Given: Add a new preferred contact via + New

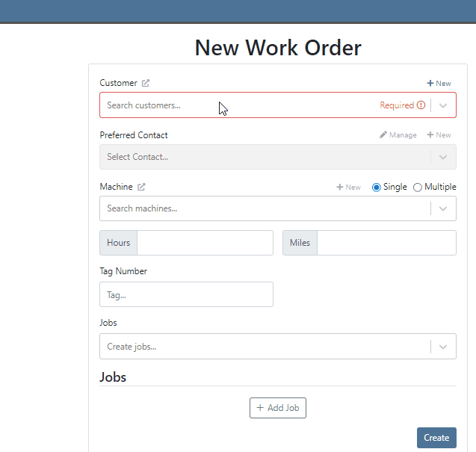Looking at the screenshot, I should pos(439,134).
